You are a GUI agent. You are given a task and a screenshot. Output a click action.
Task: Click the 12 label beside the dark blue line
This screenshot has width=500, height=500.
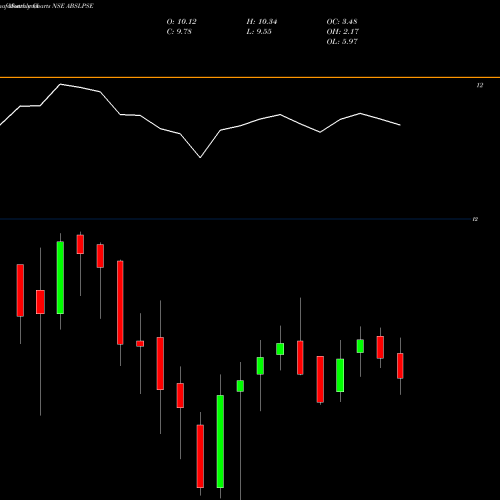pyautogui.click(x=475, y=219)
